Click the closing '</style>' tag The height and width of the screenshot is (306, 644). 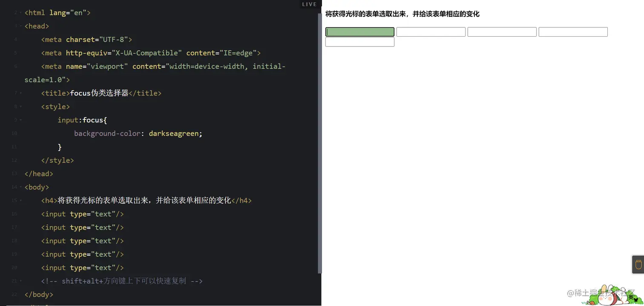(57, 160)
